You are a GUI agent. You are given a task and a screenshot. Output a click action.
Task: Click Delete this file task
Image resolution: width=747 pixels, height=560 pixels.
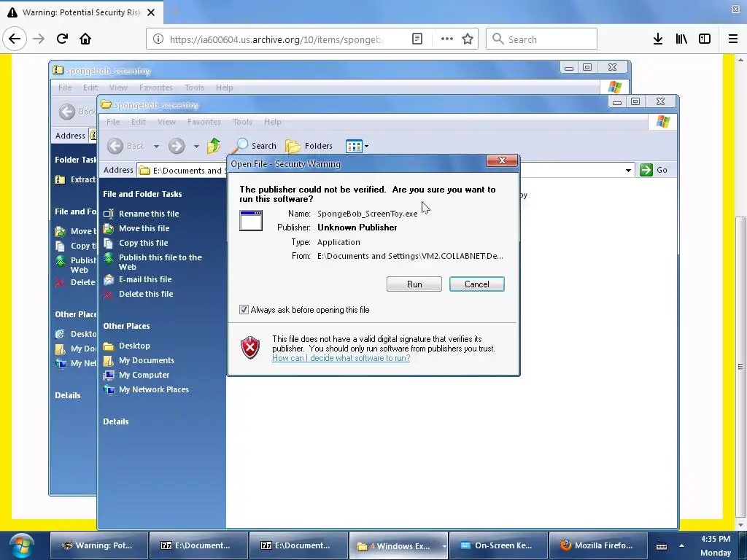point(146,294)
